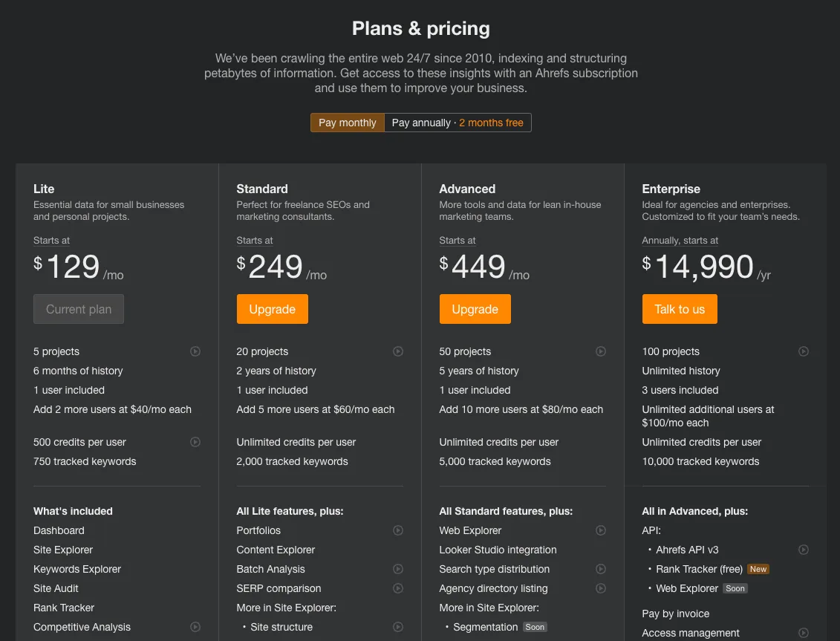Viewport: 840px width, 641px height.
Task: Upgrade to the Advanced plan
Action: pyautogui.click(x=475, y=309)
